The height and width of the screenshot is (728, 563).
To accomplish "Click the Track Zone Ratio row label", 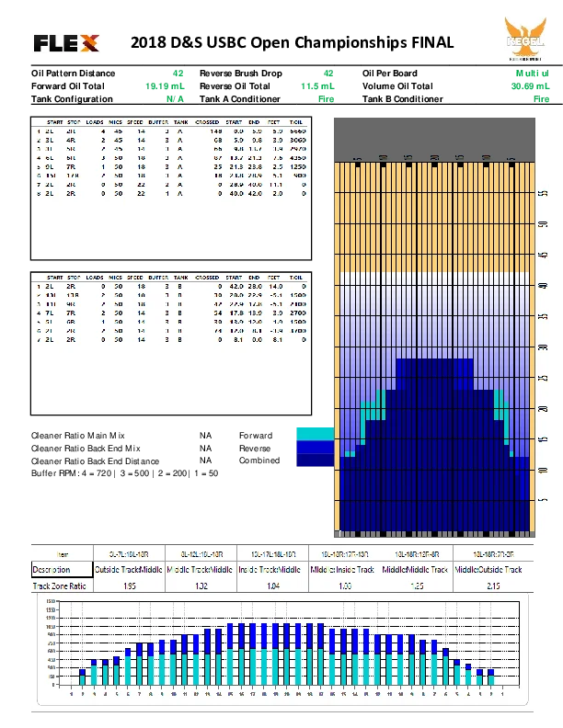I will pyautogui.click(x=60, y=586).
